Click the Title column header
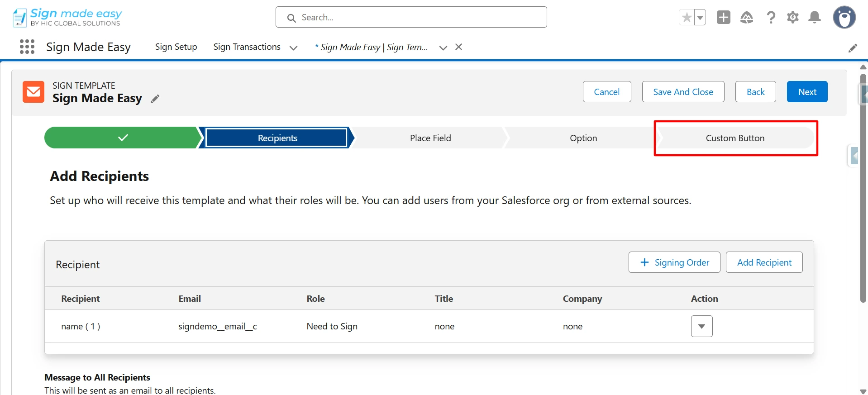This screenshot has height=395, width=868. pyautogui.click(x=444, y=299)
